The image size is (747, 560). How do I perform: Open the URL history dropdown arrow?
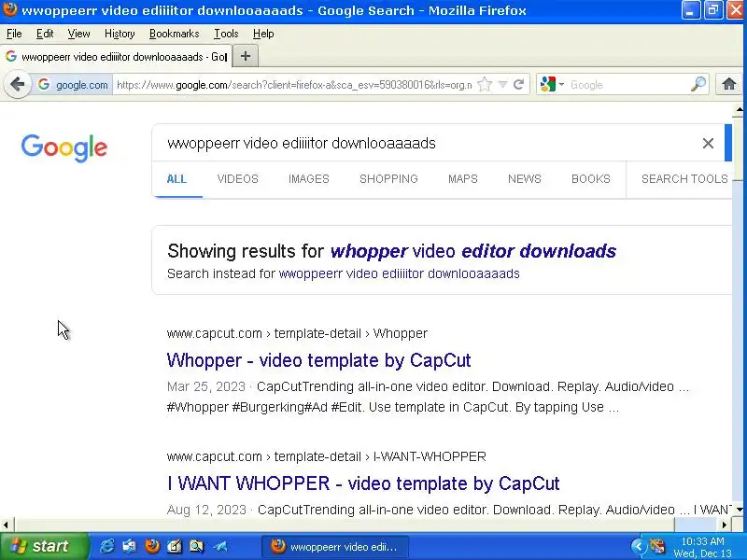[x=502, y=85]
